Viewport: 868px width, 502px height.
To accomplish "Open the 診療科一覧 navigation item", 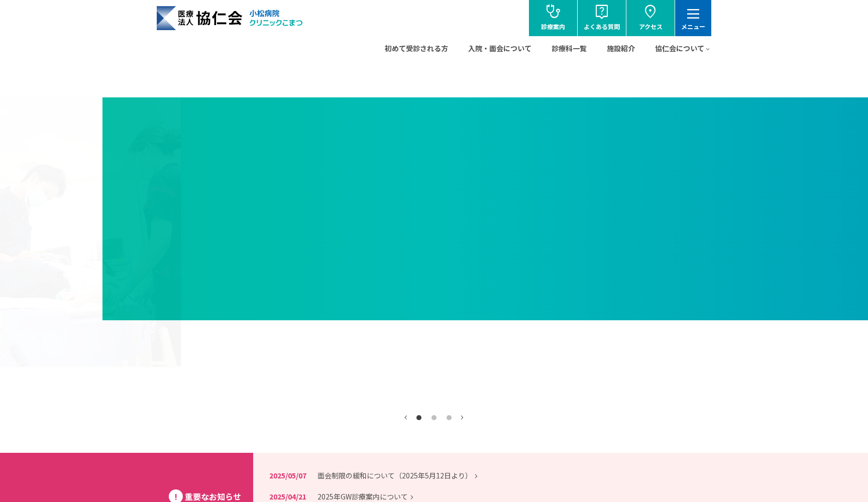I will (569, 48).
